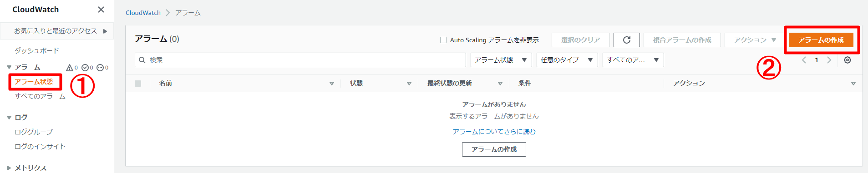868x173 pixels.
Task: Open the すべてのア... filter dropdown
Action: [633, 60]
